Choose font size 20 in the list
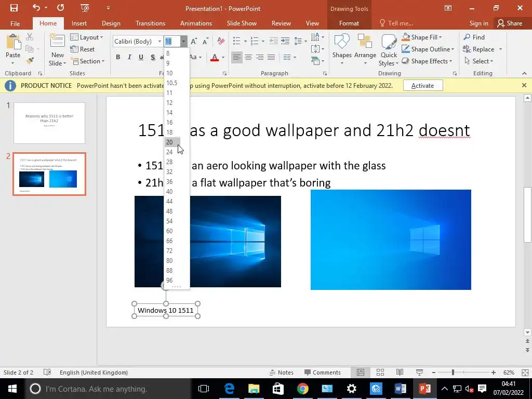 point(172,142)
